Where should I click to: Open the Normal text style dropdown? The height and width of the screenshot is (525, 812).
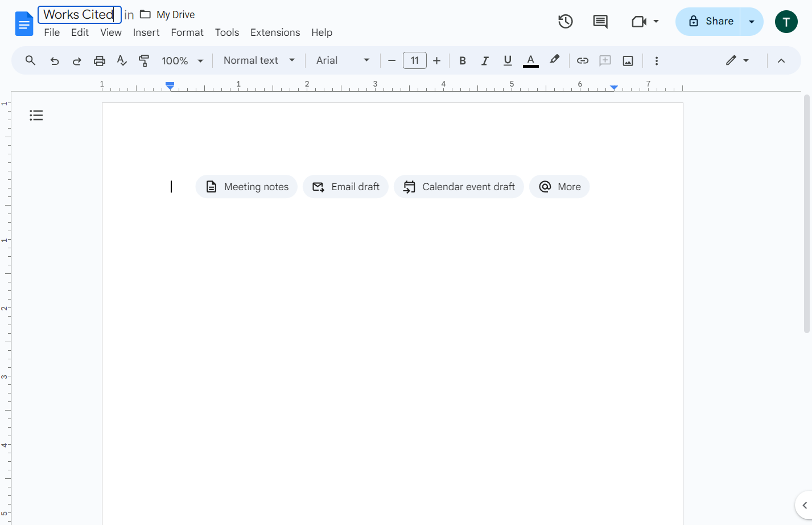(259, 60)
